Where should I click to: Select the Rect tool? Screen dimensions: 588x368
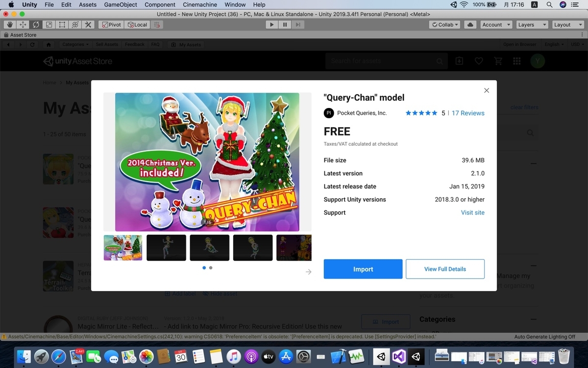pos(62,25)
